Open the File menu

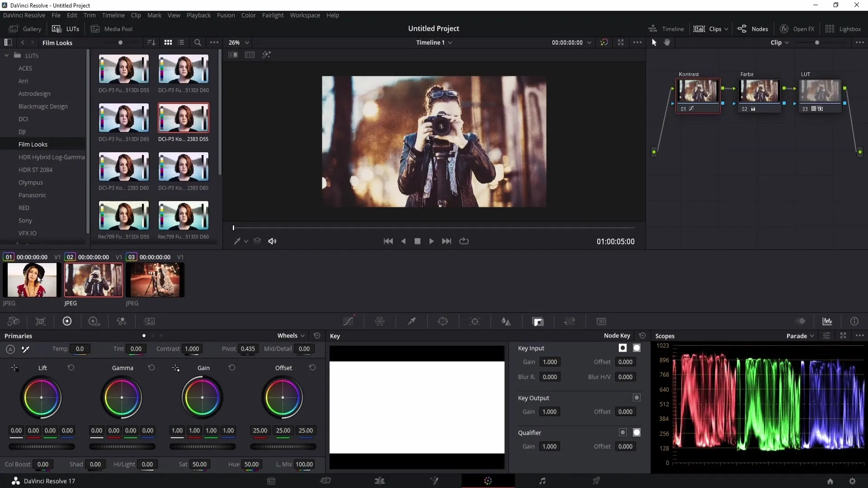pyautogui.click(x=56, y=15)
